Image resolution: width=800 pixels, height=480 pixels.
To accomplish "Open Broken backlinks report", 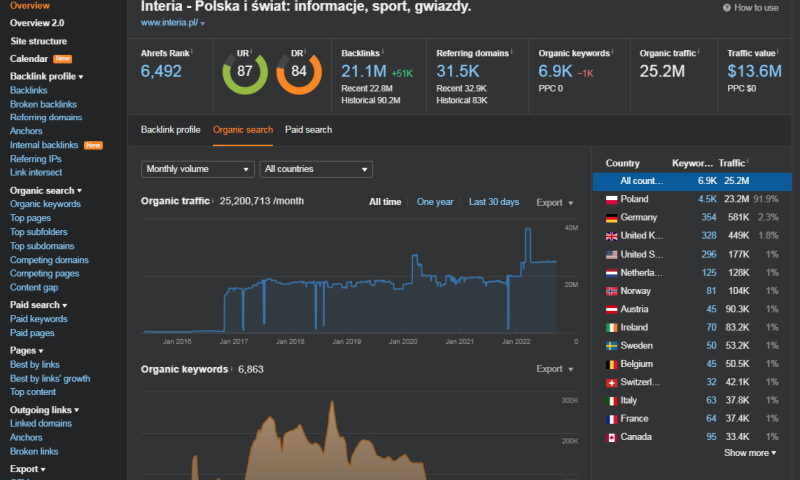I will point(43,104).
